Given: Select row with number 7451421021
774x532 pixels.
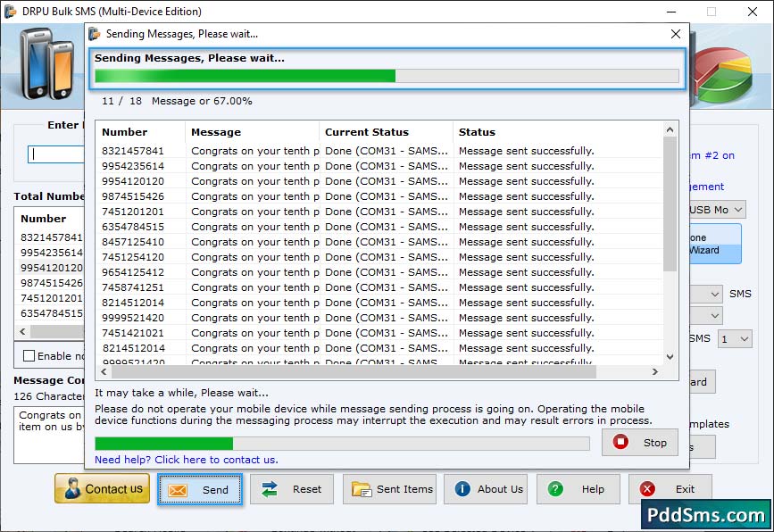Looking at the screenshot, I should pos(379,333).
